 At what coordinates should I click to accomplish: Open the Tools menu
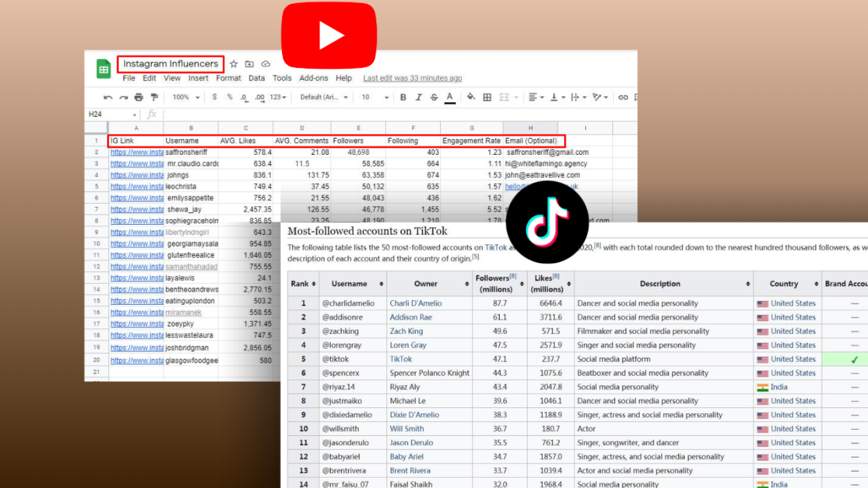point(282,78)
